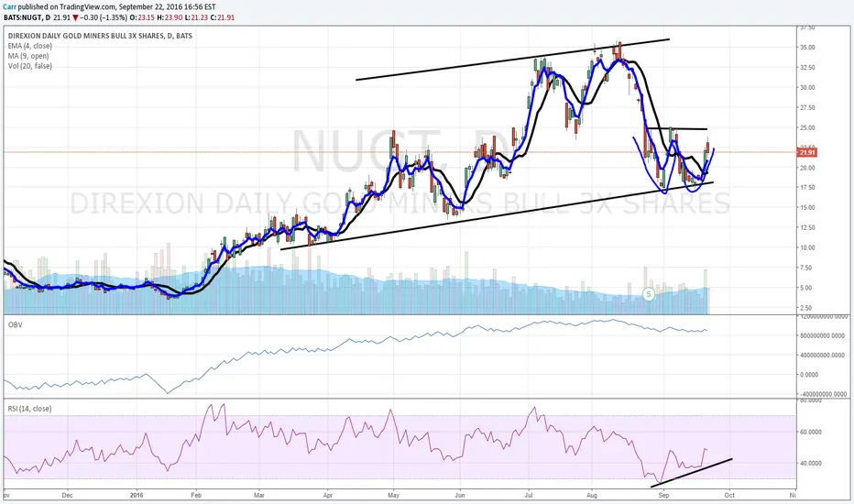Click the Jun label on time axis

(x=460, y=496)
